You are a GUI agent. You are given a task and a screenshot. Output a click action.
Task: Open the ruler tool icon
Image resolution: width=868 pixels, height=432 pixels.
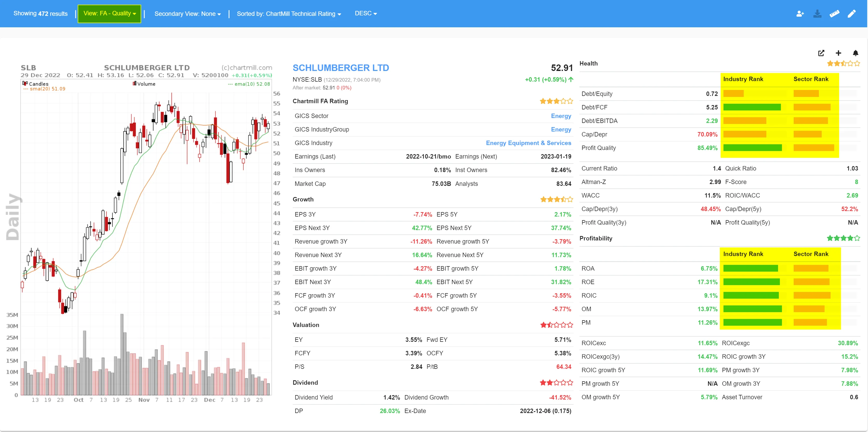coord(834,14)
